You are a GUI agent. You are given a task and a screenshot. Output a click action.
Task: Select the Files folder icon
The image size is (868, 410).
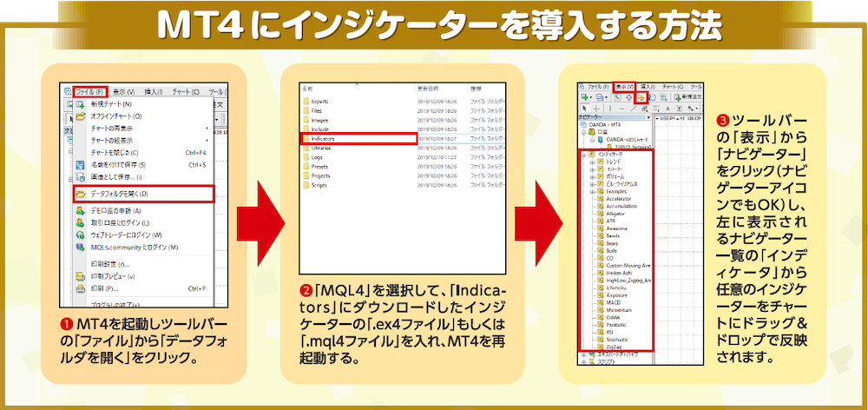[306, 111]
